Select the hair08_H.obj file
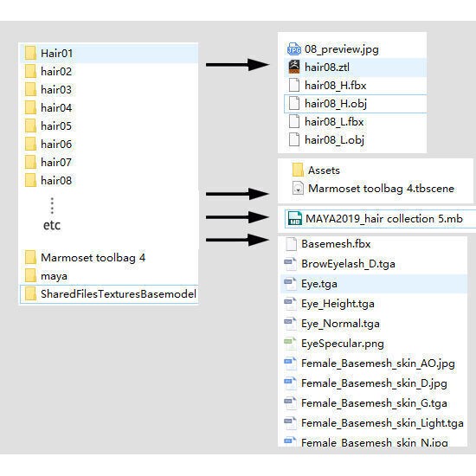Screen dimensions: 476x476 click(355, 104)
